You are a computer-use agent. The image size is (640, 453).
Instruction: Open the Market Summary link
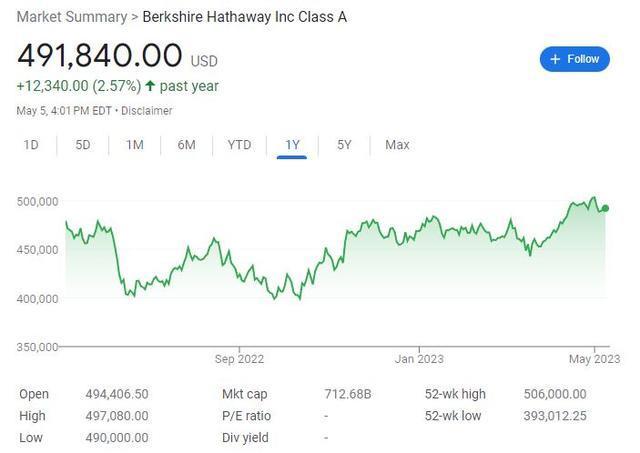72,17
